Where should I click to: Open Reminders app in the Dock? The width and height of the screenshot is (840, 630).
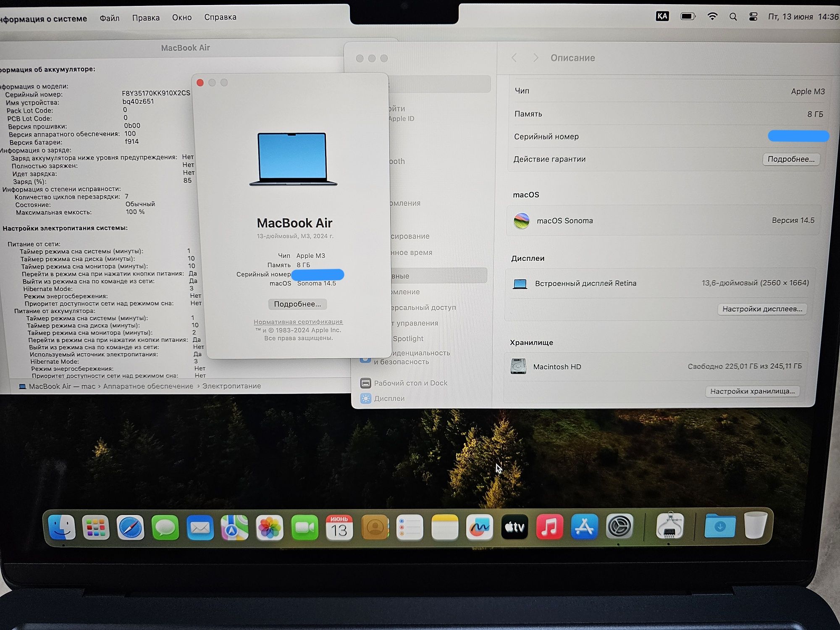[409, 527]
